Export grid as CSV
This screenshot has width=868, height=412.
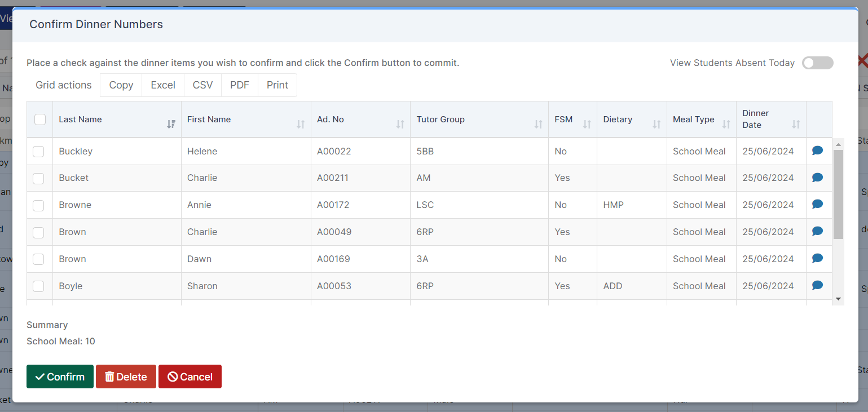click(203, 85)
